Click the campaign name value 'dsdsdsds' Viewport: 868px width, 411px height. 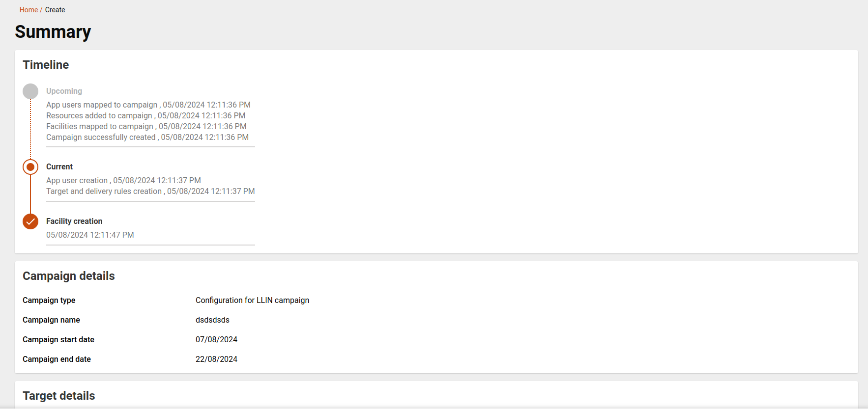[x=212, y=320]
